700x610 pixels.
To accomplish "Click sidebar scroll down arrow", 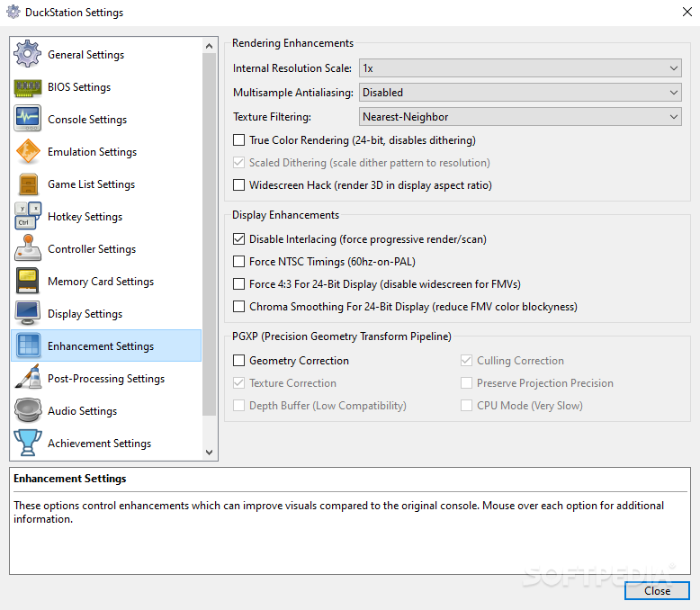I will click(x=209, y=453).
